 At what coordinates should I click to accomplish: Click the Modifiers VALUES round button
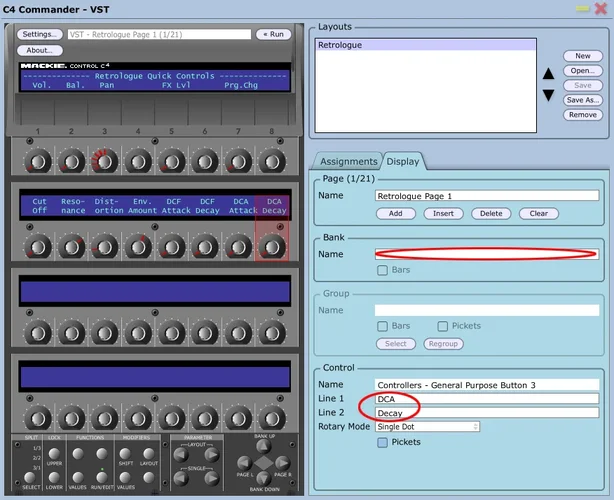tap(125, 477)
